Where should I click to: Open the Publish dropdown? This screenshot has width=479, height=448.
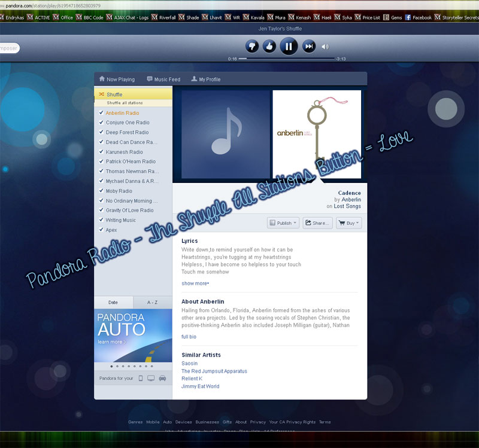point(283,223)
